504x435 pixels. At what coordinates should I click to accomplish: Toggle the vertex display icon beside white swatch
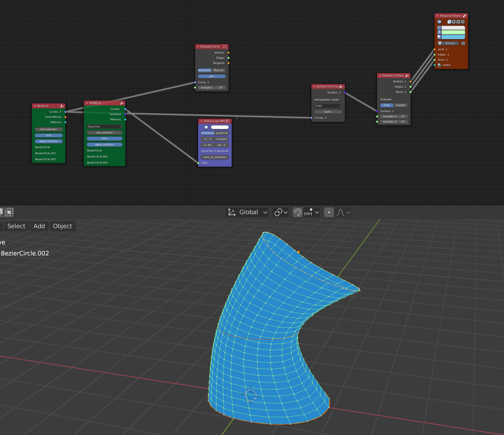(x=439, y=28)
